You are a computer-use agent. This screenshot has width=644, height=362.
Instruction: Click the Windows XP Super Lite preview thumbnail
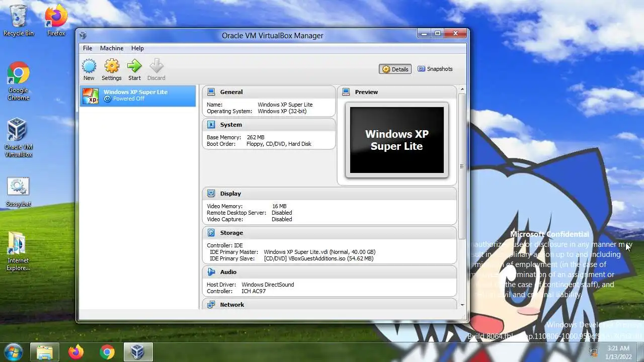(397, 140)
